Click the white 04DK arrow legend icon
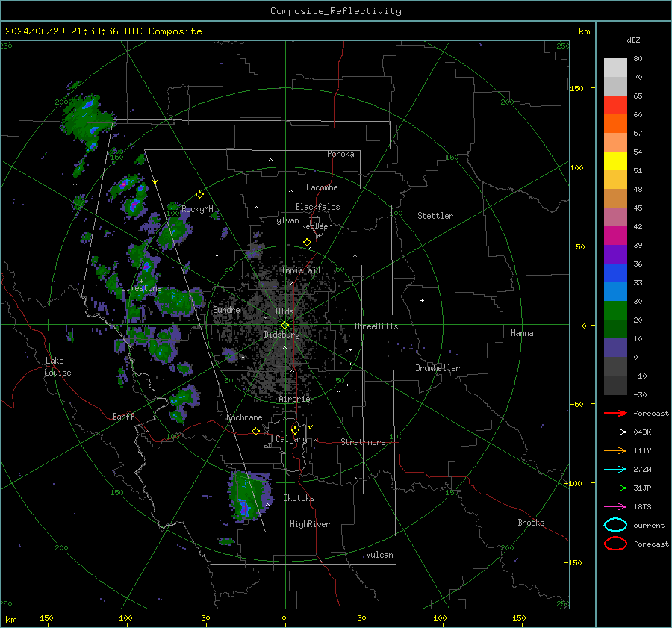The height and width of the screenshot is (628, 672). click(x=615, y=432)
